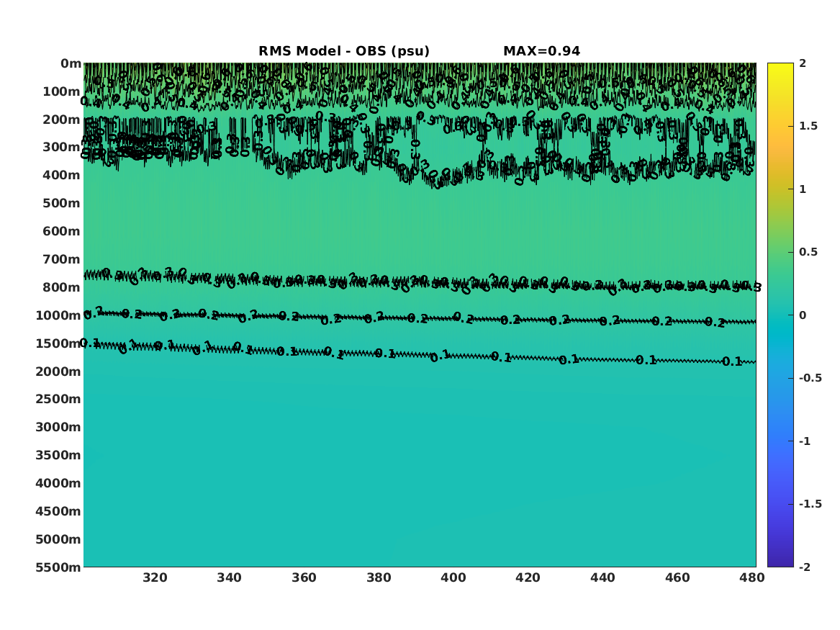Click the 'MAX=0.94' annotation text
This screenshot has width=840, height=630.
pyautogui.click(x=541, y=51)
